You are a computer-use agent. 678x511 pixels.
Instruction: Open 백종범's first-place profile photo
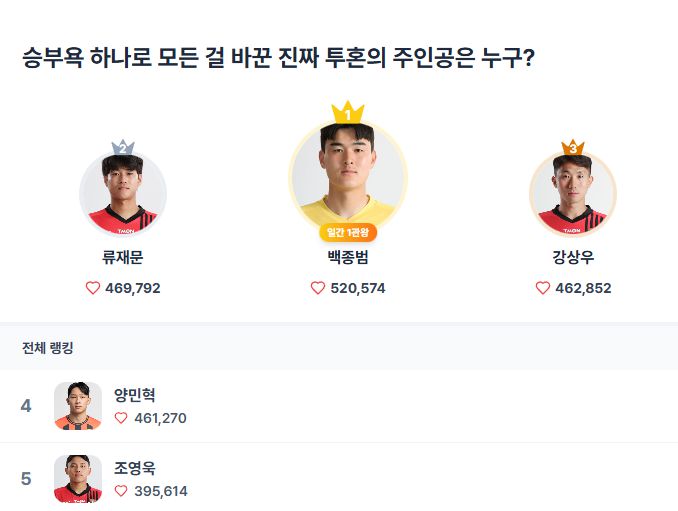pyautogui.click(x=347, y=175)
